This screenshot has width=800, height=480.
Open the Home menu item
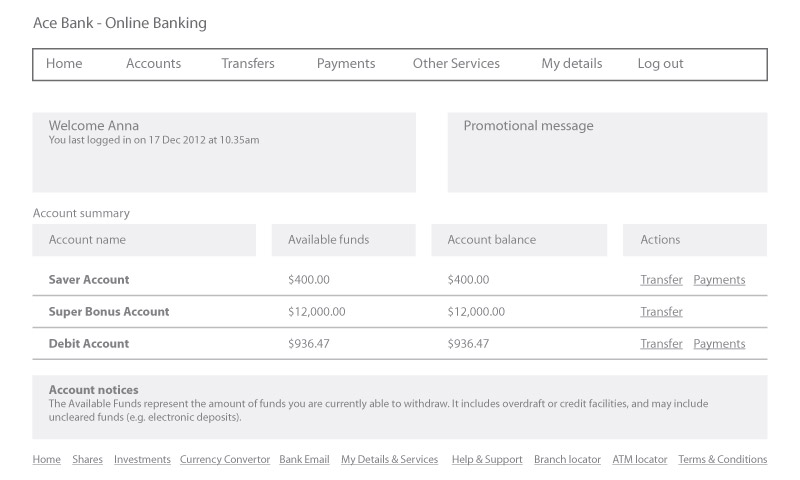64,64
